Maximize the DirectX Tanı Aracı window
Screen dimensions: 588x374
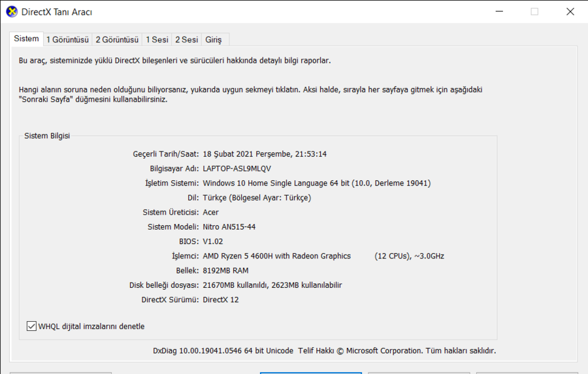click(x=534, y=12)
